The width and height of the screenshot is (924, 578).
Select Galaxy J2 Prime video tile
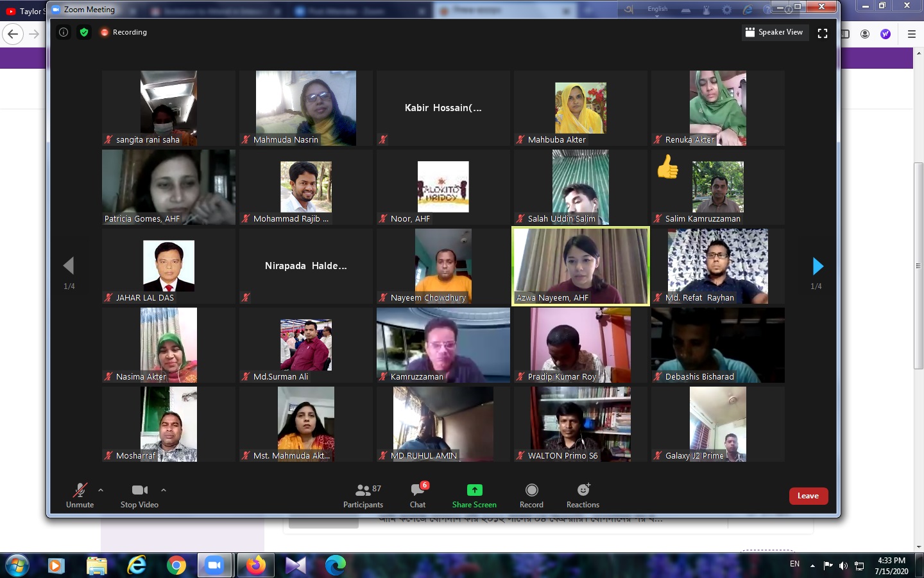click(x=718, y=424)
